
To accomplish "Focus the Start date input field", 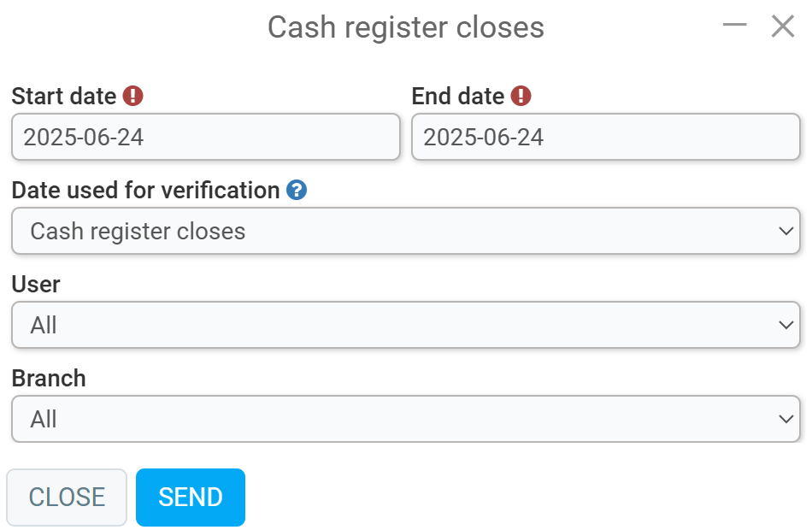I will pos(206,137).
